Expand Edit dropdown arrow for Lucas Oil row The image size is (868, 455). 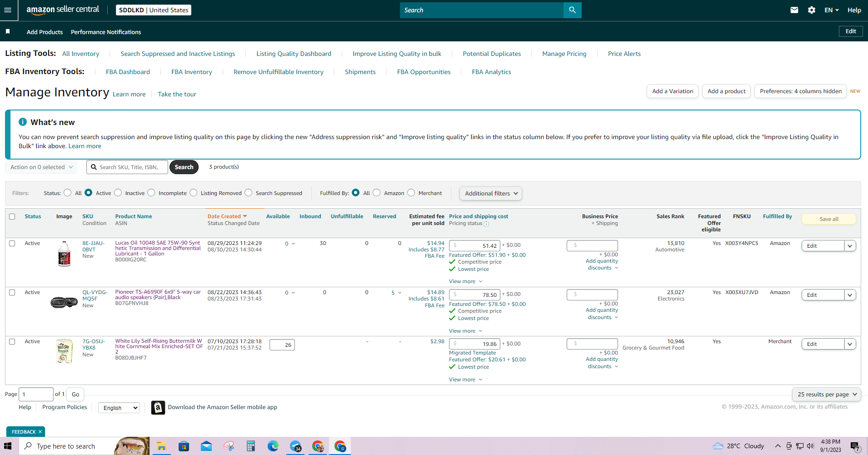[850, 246]
